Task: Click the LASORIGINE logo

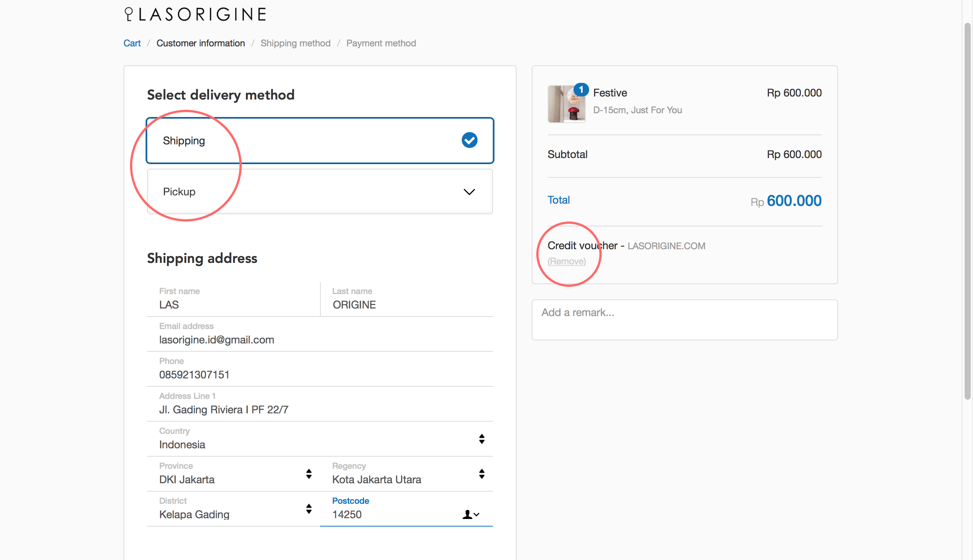Action: 195,14
